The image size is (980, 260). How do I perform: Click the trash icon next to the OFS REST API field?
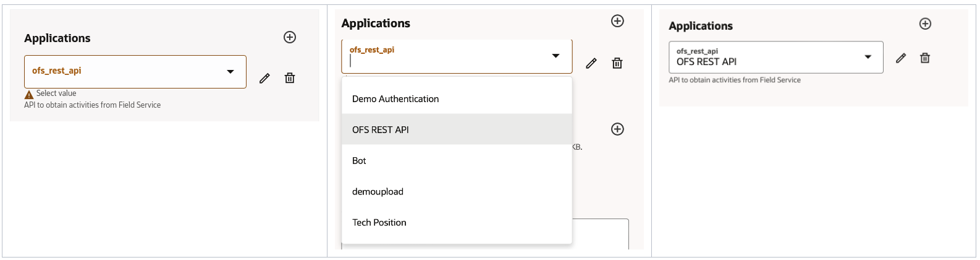click(925, 58)
